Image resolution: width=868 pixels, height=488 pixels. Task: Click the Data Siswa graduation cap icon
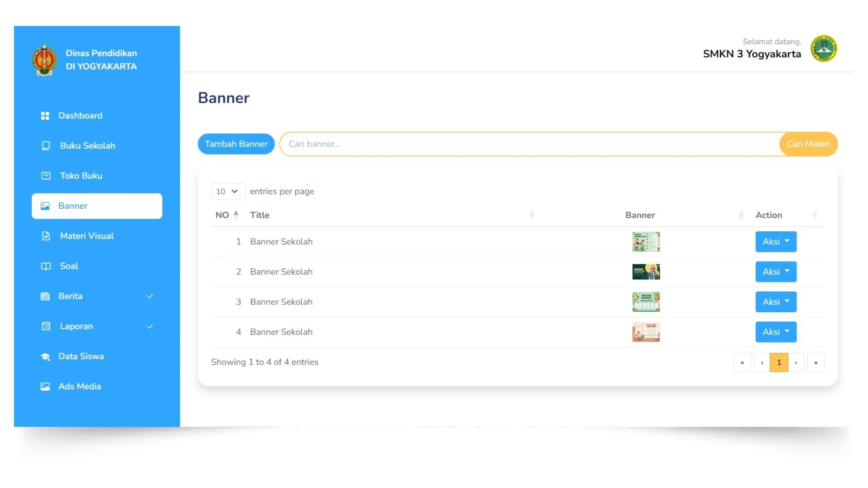[x=45, y=357]
